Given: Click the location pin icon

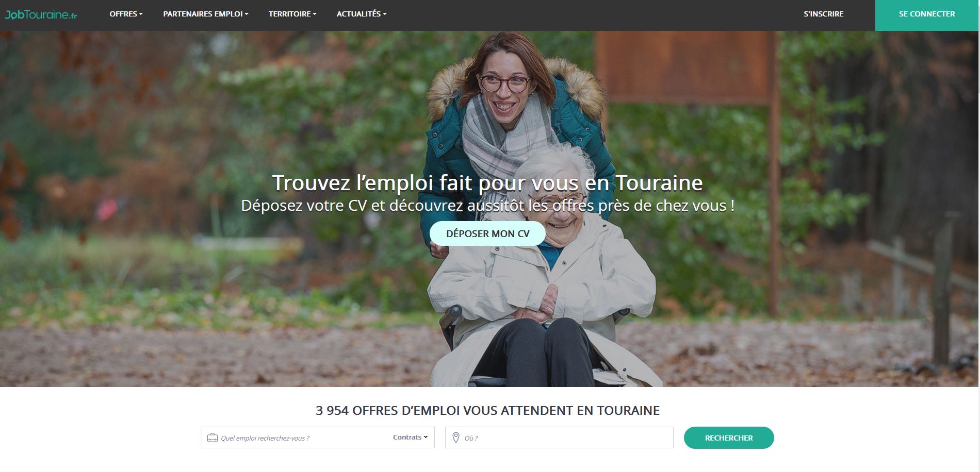Looking at the screenshot, I should tap(455, 437).
